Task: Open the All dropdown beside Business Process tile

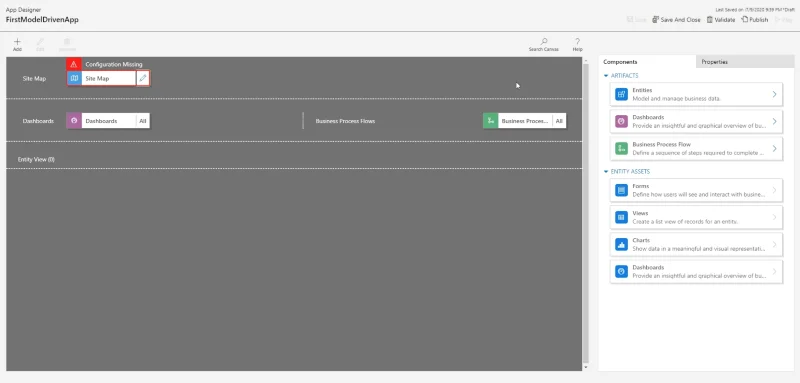Action: point(559,121)
